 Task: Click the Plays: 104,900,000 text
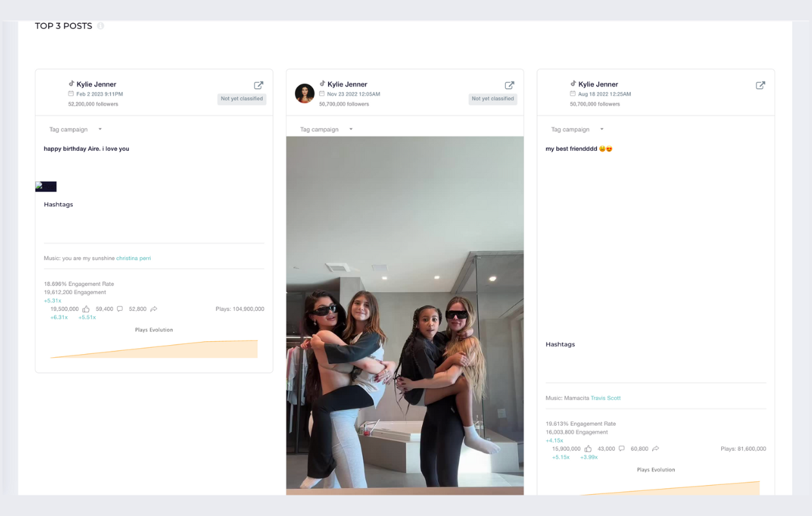point(240,309)
